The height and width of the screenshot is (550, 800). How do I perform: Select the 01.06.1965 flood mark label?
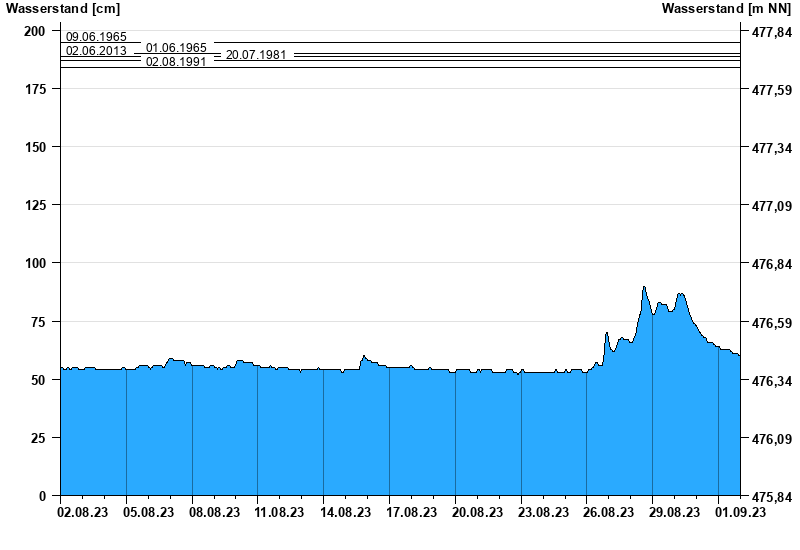[x=176, y=48]
